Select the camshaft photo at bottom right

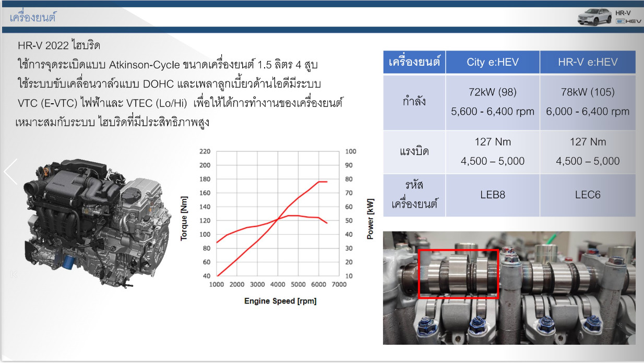coord(509,288)
